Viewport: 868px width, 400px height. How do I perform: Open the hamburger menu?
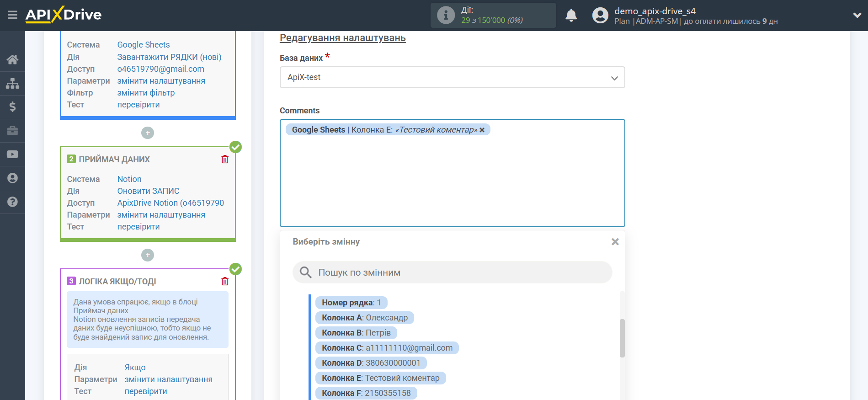[x=12, y=15]
